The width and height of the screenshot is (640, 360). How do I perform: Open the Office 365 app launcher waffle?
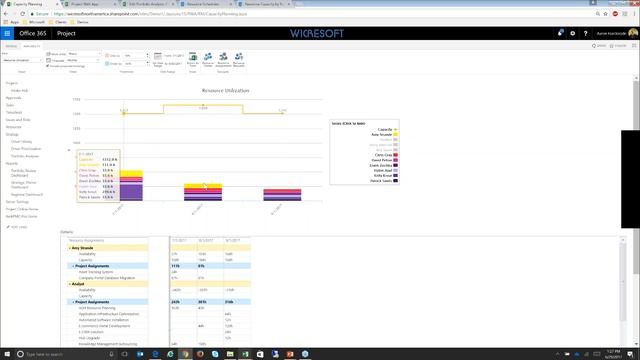[7, 33]
